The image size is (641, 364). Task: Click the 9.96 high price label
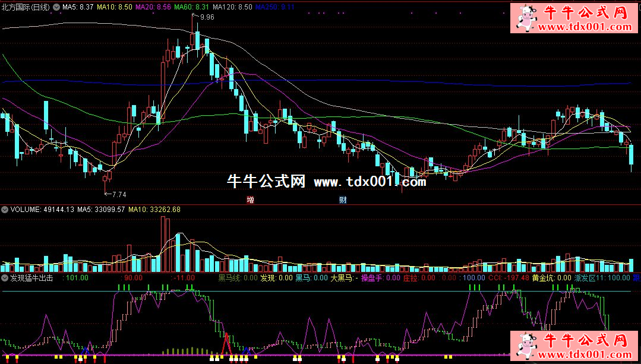point(207,17)
